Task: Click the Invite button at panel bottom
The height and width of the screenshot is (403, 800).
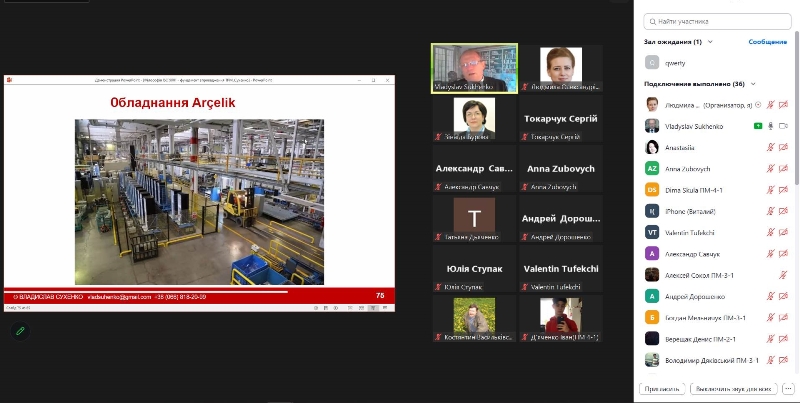Action: (x=662, y=389)
